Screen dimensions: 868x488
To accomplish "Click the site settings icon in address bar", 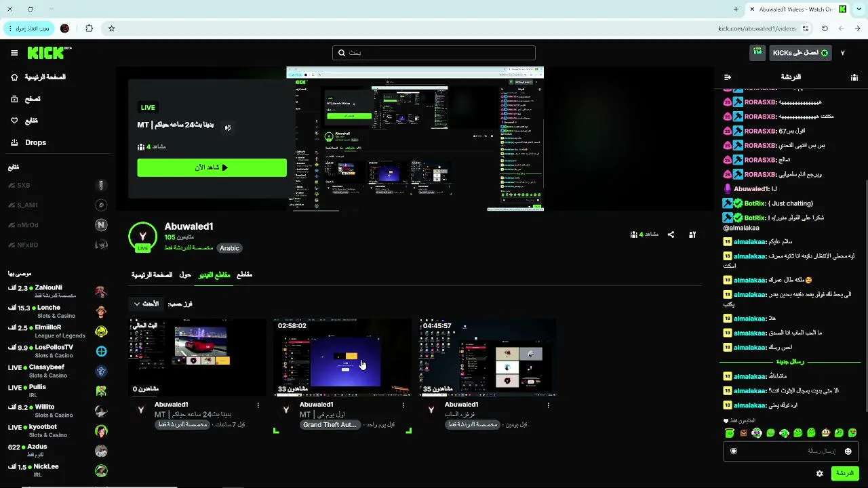I will [806, 28].
